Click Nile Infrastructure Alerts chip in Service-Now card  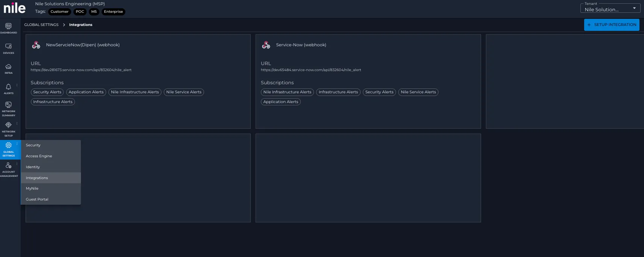pyautogui.click(x=287, y=92)
